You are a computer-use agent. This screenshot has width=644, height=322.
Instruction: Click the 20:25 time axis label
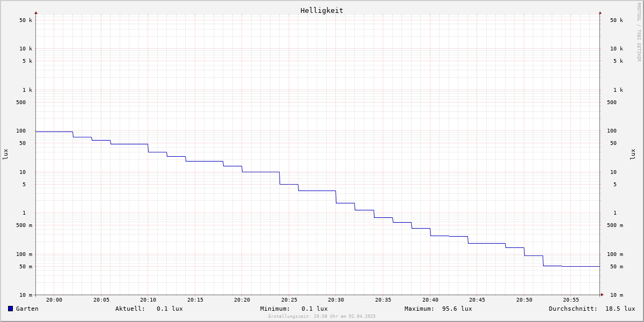pos(289,300)
